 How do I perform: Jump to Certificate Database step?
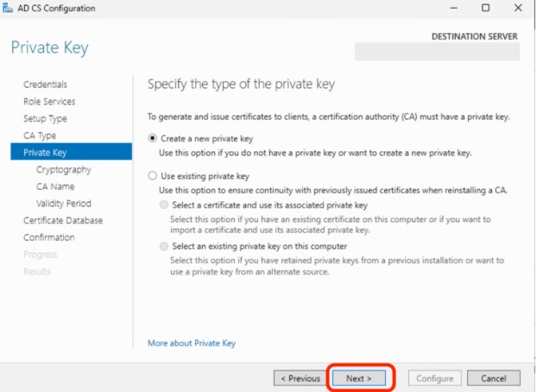(x=63, y=220)
